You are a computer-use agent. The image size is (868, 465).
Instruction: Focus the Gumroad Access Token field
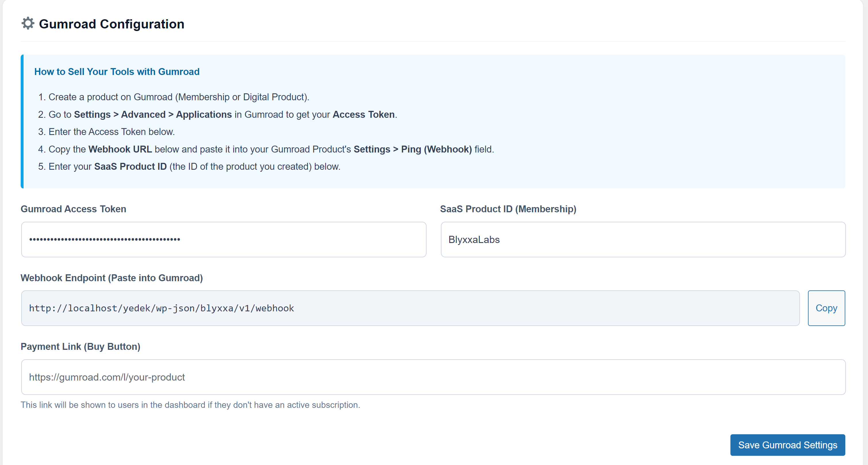pos(223,239)
